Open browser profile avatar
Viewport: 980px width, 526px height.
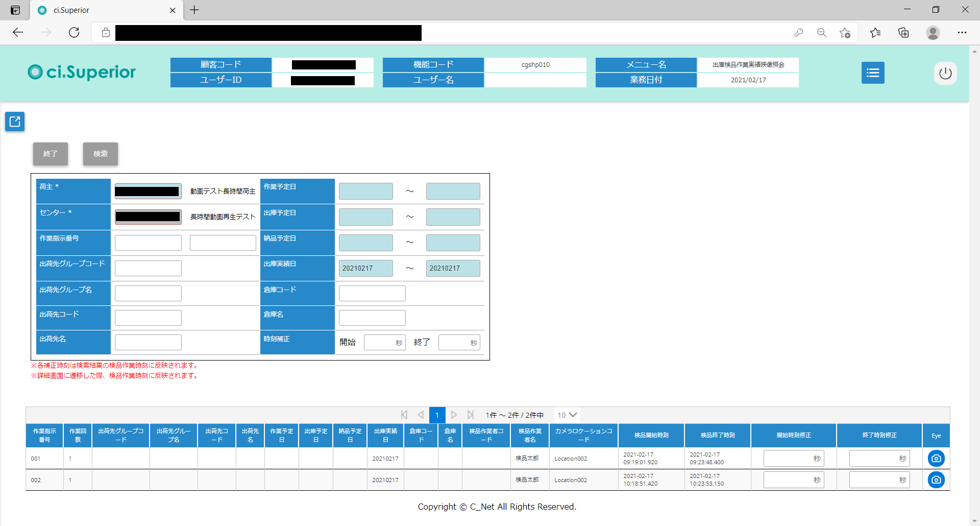coord(933,33)
